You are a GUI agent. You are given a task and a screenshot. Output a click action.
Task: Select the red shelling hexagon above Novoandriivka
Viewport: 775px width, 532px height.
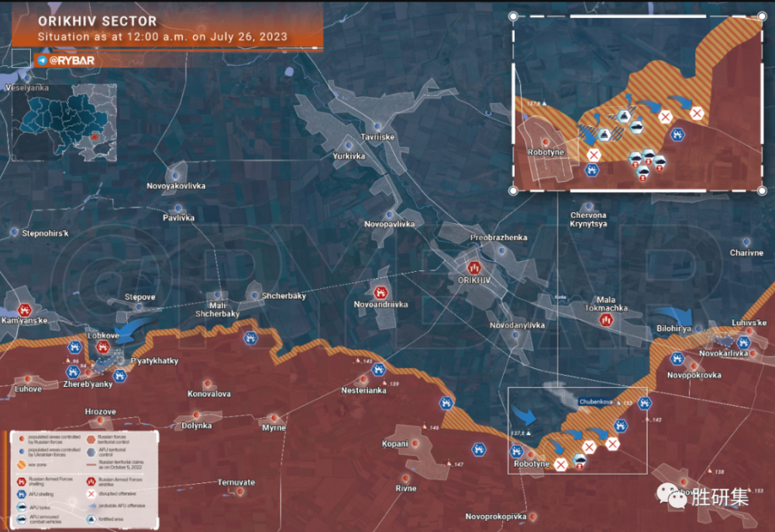[x=380, y=293]
